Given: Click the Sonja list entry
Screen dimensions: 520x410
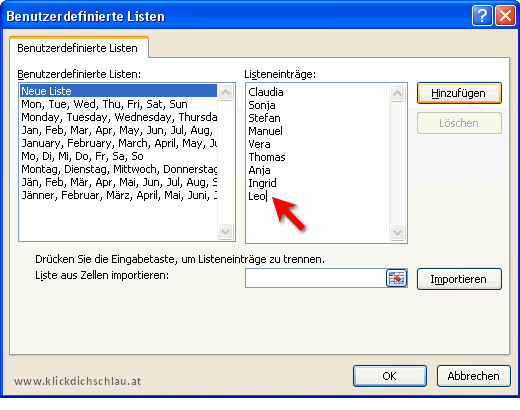Looking at the screenshot, I should coord(262,105).
